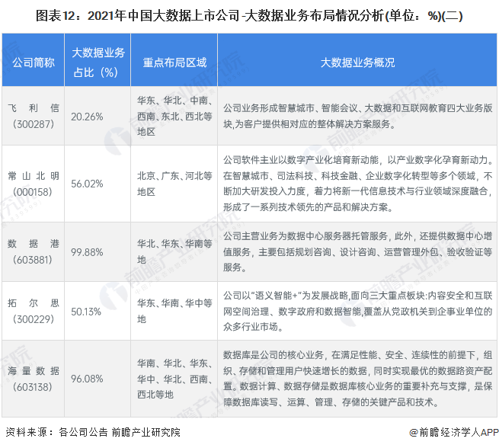Click region cell "华北、华东、华南等地"
This screenshot has height=448, width=499.
[174, 251]
